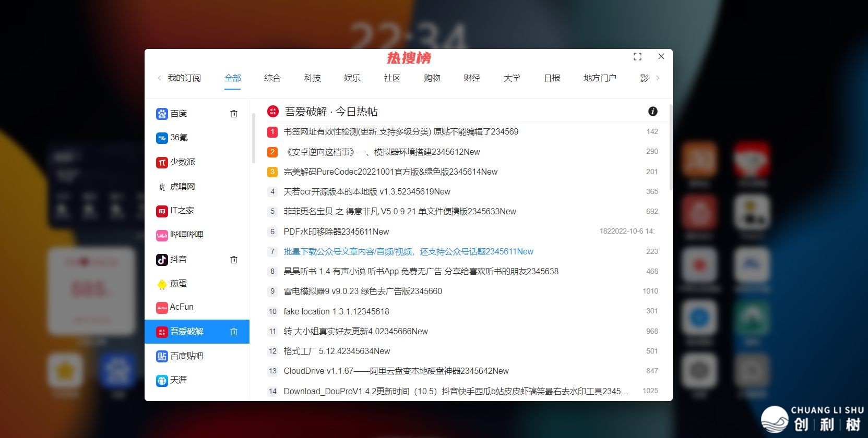Open post 昊昊听书 1.4 有声小说
This screenshot has height=438, width=868.
[x=421, y=272]
